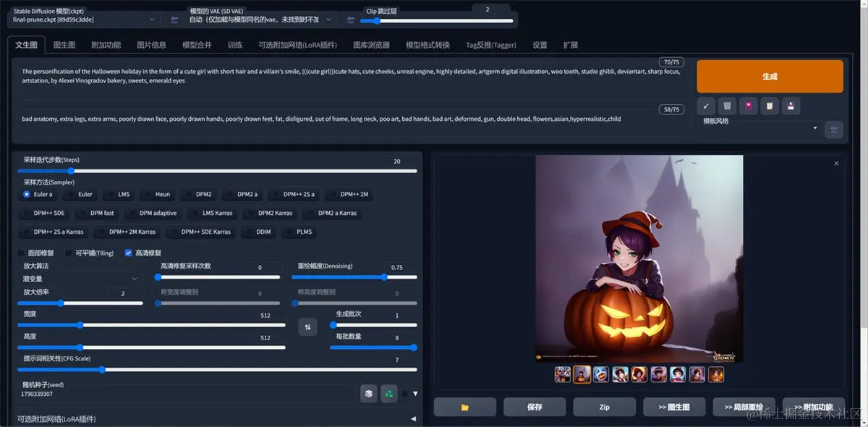Image resolution: width=868 pixels, height=427 pixels.
Task: Select the DPM adaptive sampler
Action: [x=153, y=213]
